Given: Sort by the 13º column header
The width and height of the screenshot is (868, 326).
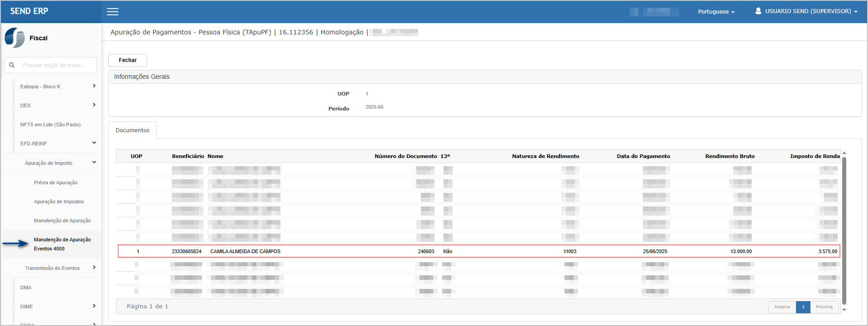Looking at the screenshot, I should point(445,156).
